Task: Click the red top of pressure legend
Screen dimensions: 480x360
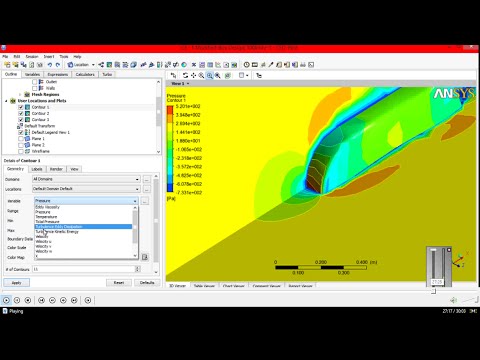Action: pyautogui.click(x=170, y=110)
